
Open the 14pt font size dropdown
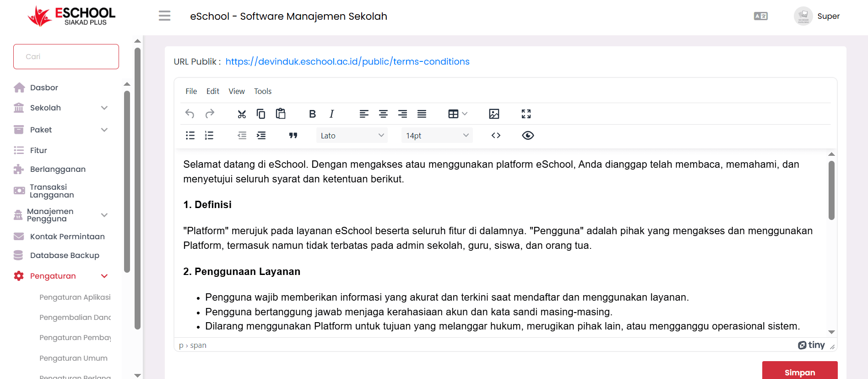437,135
